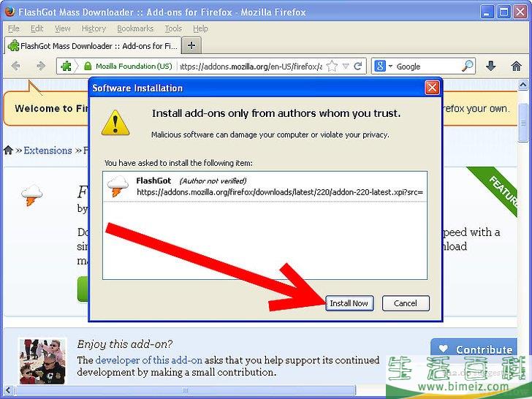This screenshot has width=532, height=399.
Task: Click the vertical scrollbar thumb
Action: coord(523,123)
